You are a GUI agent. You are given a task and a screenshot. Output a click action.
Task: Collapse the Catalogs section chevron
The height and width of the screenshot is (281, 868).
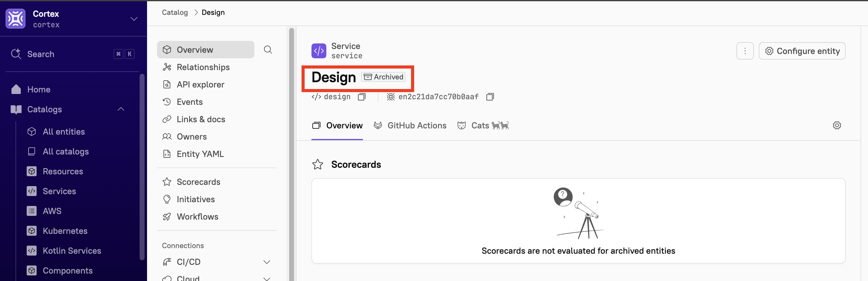[x=121, y=109]
